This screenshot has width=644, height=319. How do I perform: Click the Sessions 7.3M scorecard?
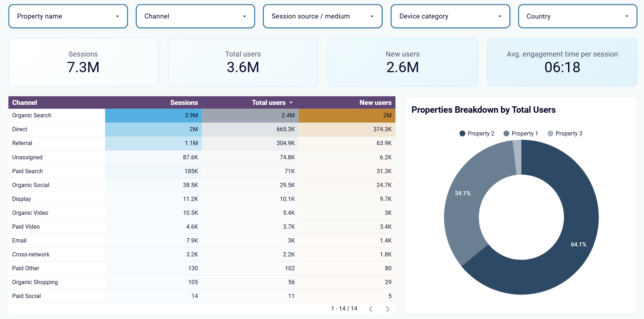pos(83,62)
